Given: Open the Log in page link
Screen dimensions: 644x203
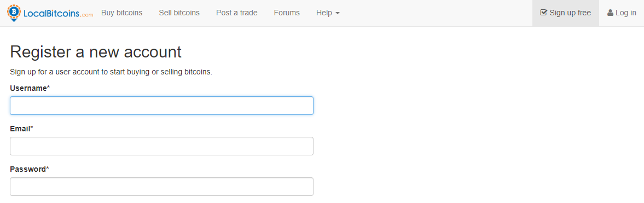Looking at the screenshot, I should tap(625, 13).
